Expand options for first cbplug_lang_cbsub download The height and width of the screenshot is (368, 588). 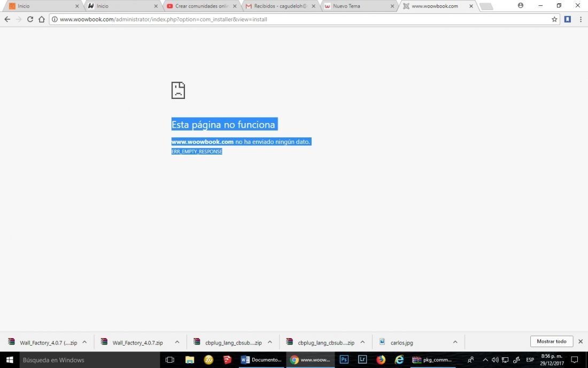[269, 342]
